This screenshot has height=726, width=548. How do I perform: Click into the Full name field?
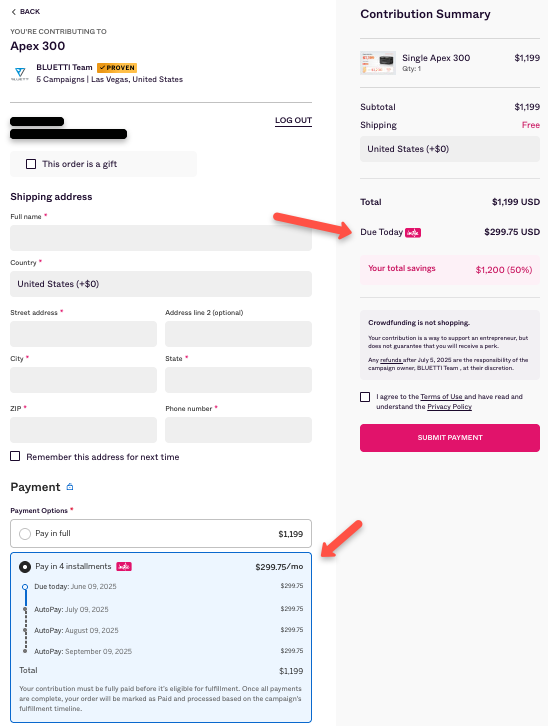click(161, 238)
